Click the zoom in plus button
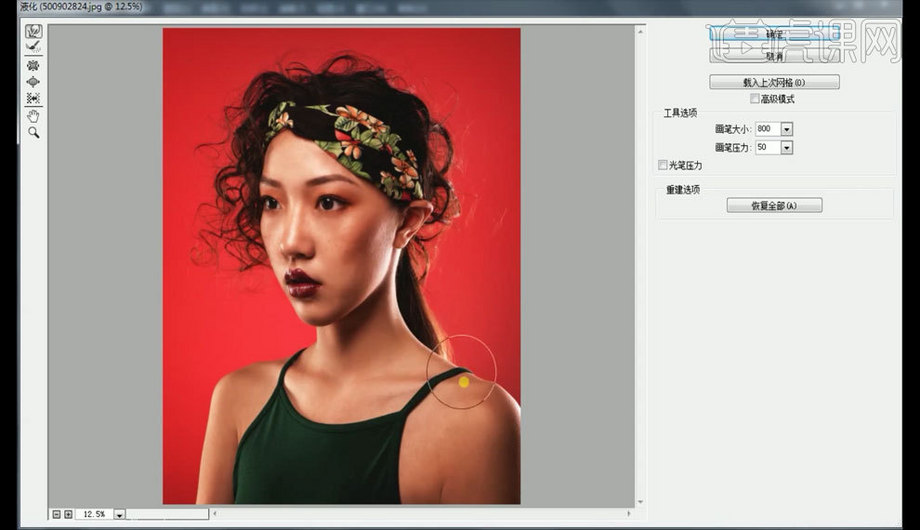This screenshot has width=920, height=530. point(68,514)
